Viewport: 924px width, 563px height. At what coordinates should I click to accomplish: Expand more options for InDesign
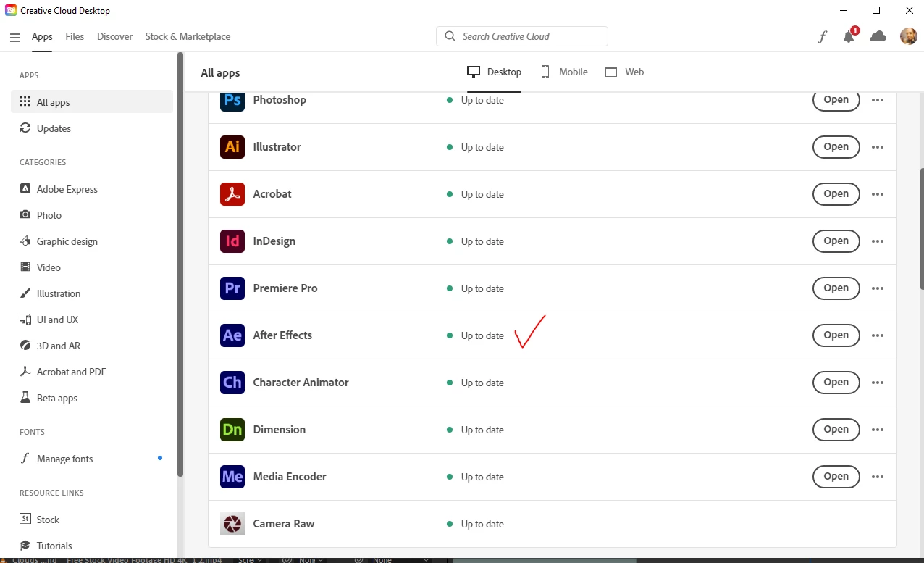(878, 241)
